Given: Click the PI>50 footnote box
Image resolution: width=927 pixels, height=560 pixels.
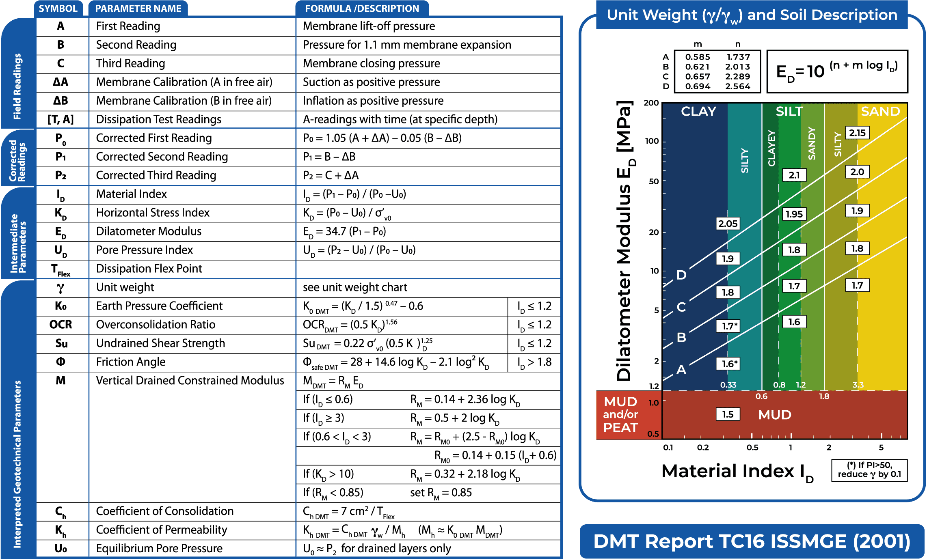Looking at the screenshot, I should [869, 470].
